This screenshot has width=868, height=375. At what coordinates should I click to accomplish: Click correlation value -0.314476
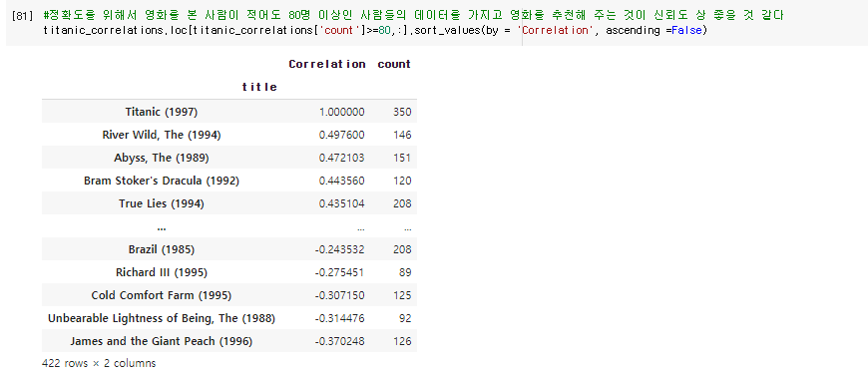(x=339, y=318)
